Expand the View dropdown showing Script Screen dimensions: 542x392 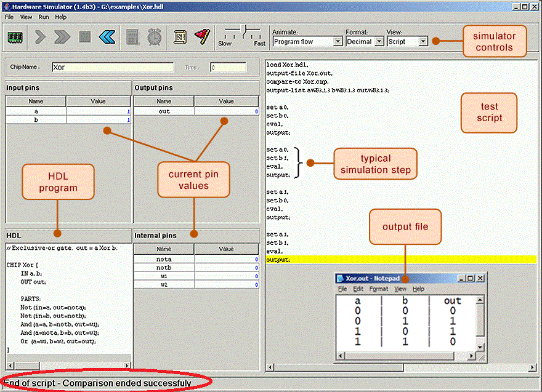click(407, 42)
